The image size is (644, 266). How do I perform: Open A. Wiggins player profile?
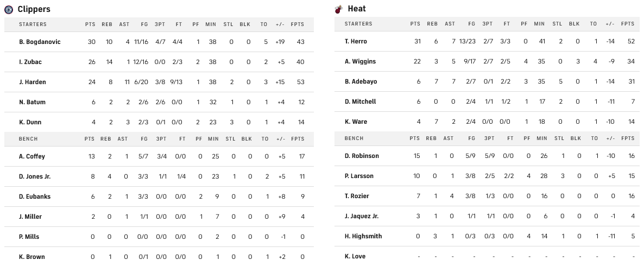coord(360,61)
